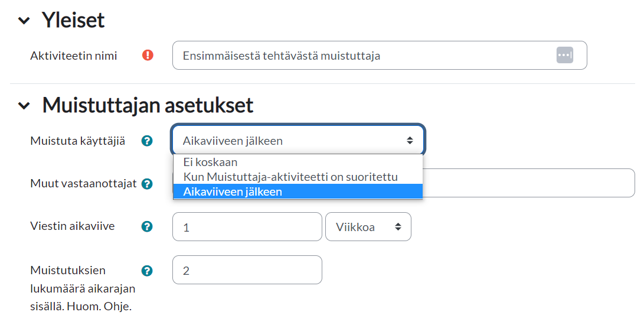Click the Yleiset section heading

click(x=73, y=21)
